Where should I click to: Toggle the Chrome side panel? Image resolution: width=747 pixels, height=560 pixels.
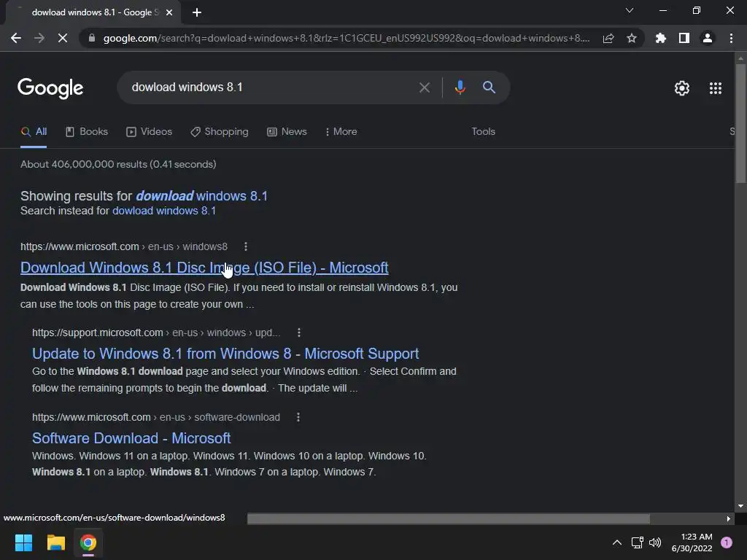684,38
